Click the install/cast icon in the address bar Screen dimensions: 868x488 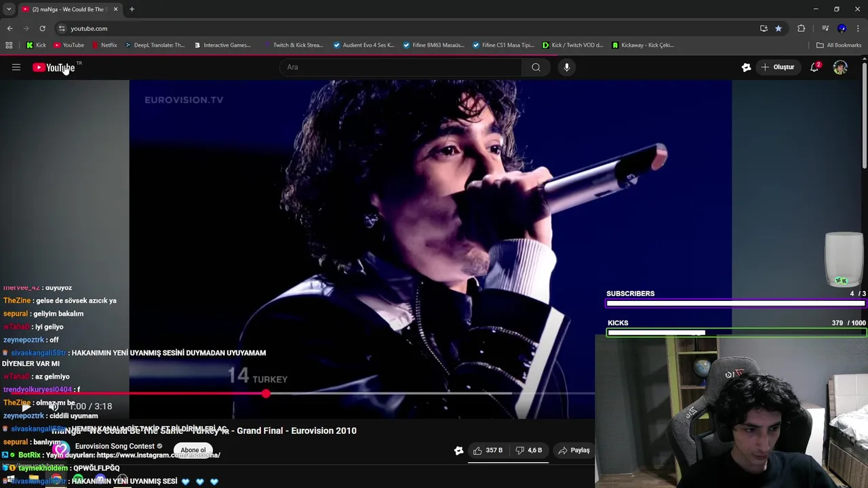click(x=764, y=28)
